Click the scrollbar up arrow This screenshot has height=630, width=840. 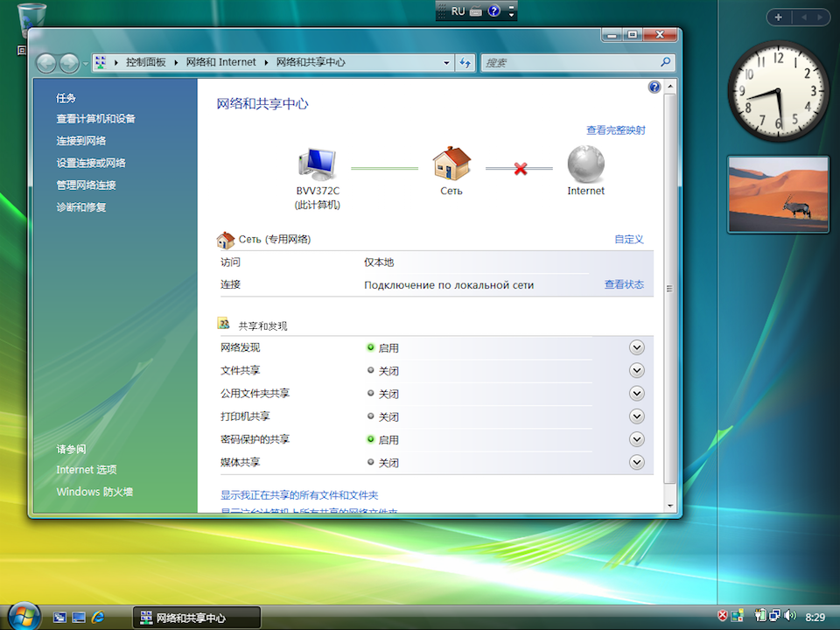point(669,87)
